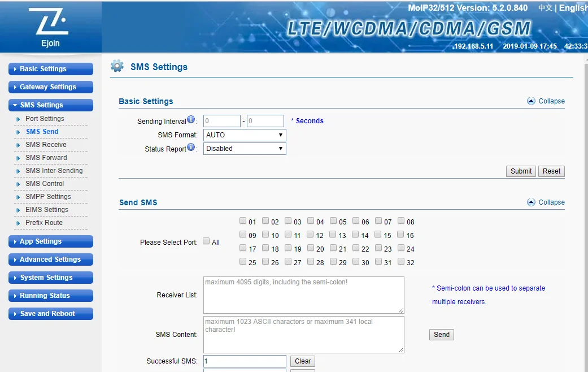This screenshot has width=588, height=372.
Task: Expand the Basic Settings sidebar menu
Action: click(51, 69)
